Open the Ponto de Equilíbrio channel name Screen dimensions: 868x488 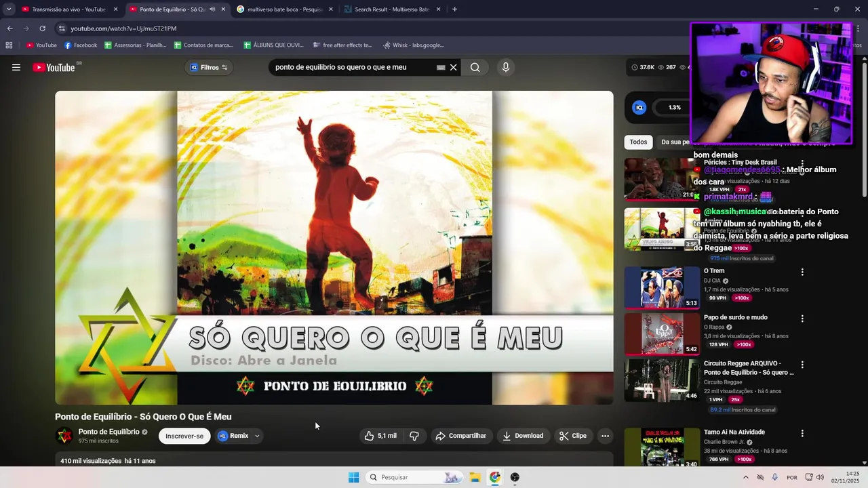[x=108, y=432]
